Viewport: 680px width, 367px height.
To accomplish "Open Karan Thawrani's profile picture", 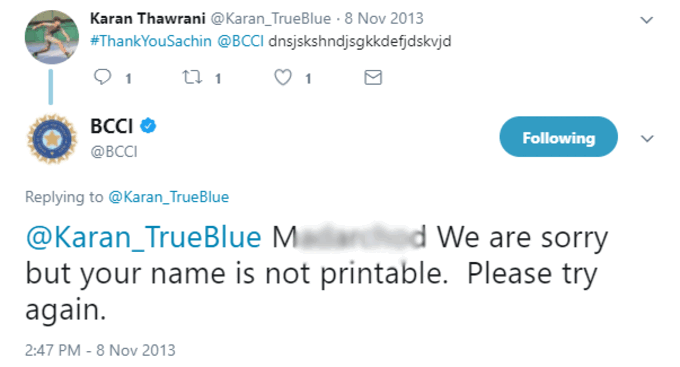I will 52,37.
